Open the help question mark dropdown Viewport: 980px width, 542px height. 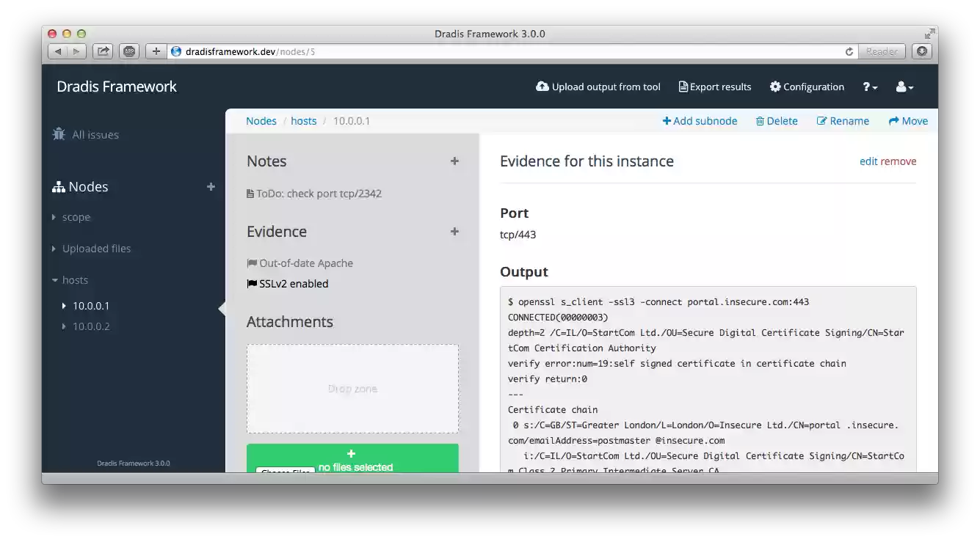[869, 87]
